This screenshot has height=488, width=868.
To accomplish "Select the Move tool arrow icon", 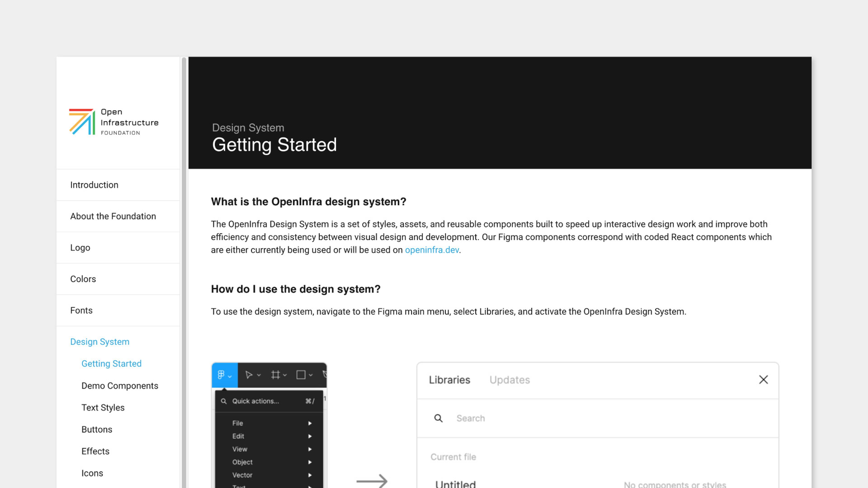I will [x=249, y=375].
